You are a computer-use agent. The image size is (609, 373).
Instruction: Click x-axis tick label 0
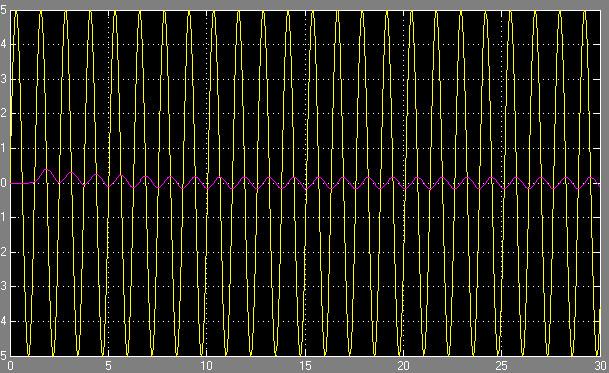click(10, 366)
